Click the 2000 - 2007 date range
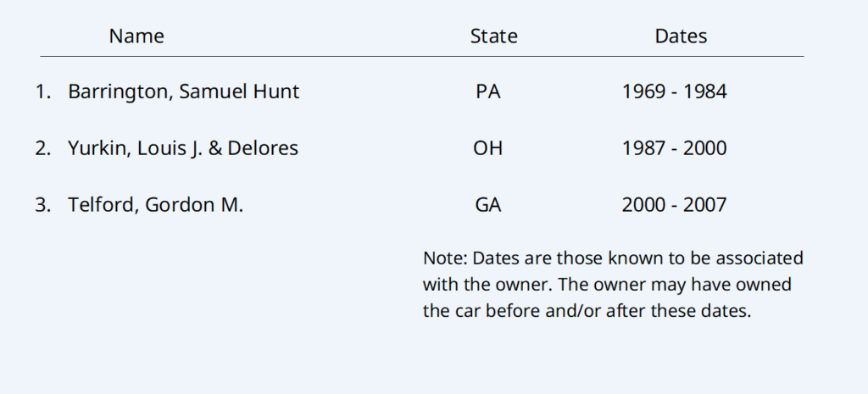 pos(674,205)
